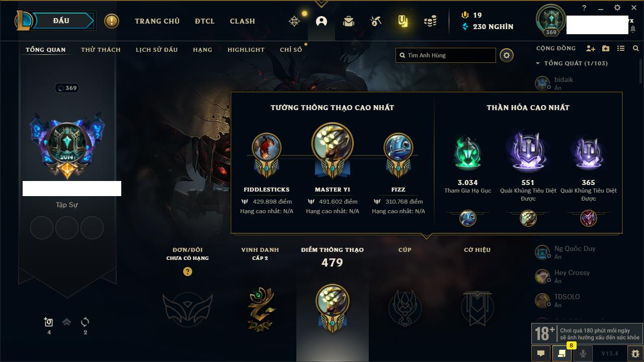Open the champion search settings gear
Viewport: 644px width, 362px height.
tap(507, 55)
